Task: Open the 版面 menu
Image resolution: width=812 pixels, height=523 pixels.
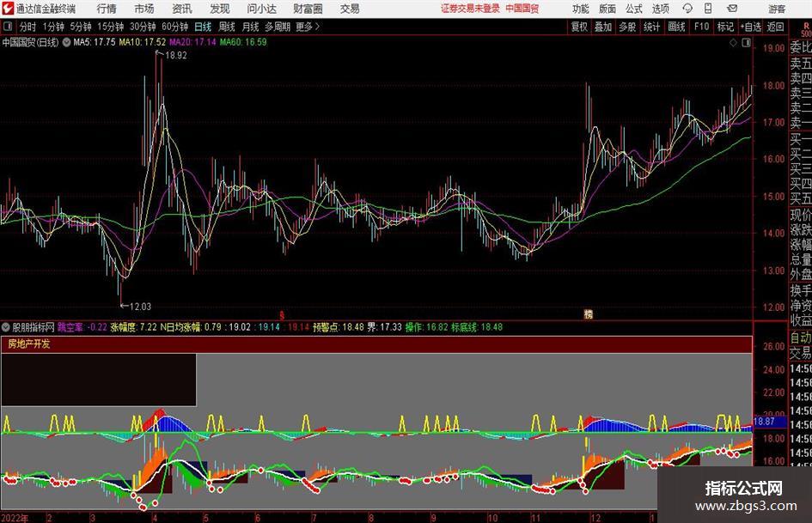Action: pos(607,9)
